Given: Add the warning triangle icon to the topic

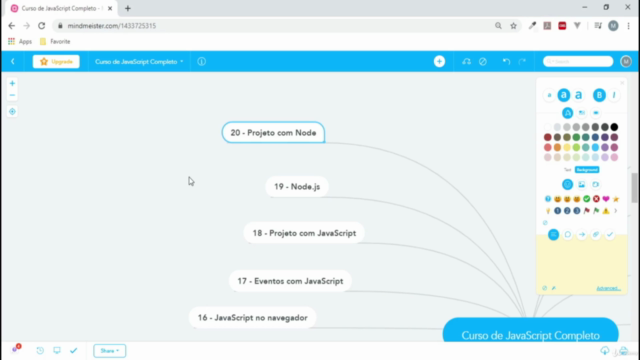Looking at the screenshot, I should [606, 211].
